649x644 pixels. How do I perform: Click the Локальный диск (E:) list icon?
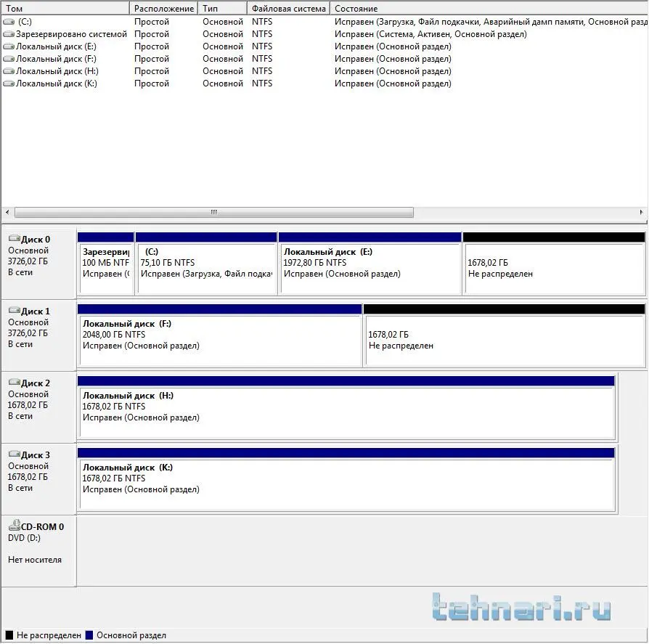click(8, 46)
